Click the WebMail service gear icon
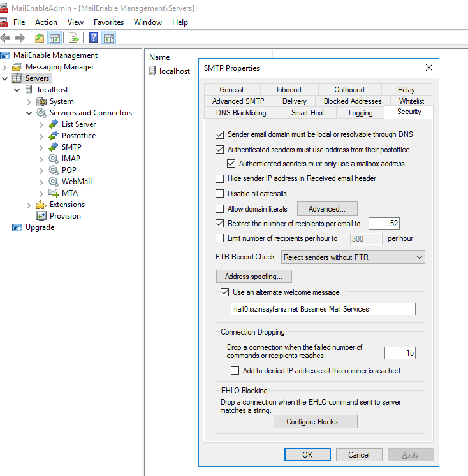468x476 pixels. 54,182
